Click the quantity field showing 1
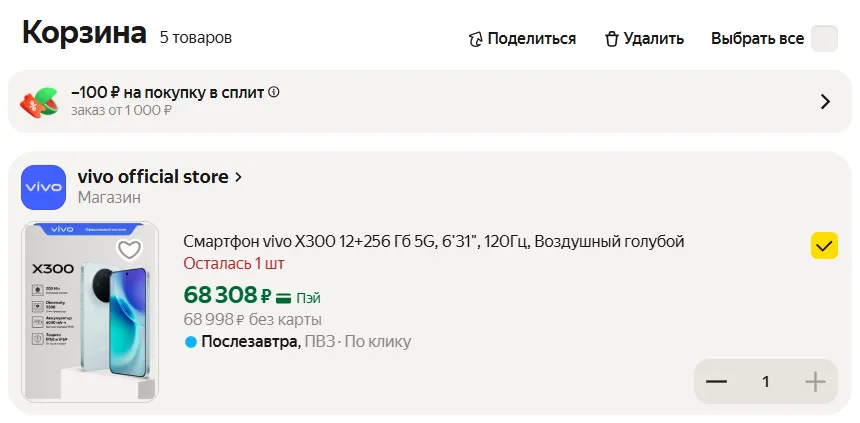The width and height of the screenshot is (860, 423). pyautogui.click(x=766, y=381)
